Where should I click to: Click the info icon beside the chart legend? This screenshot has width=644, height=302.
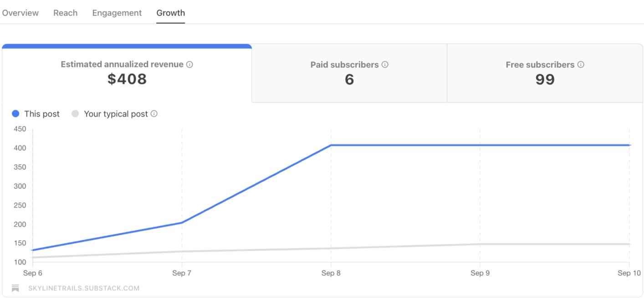click(154, 114)
